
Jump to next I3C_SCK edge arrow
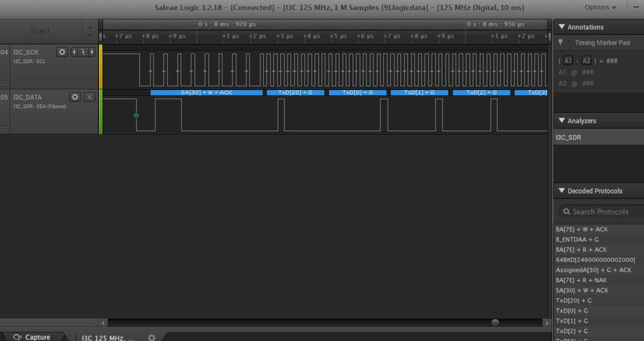(92, 52)
